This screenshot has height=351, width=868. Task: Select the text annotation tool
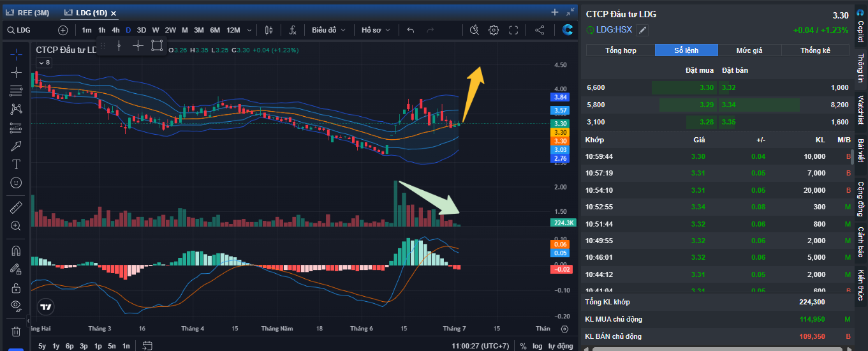[16, 165]
